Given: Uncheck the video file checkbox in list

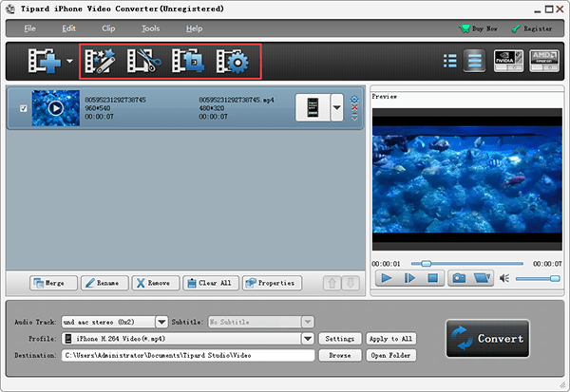Looking at the screenshot, I should 24,108.
